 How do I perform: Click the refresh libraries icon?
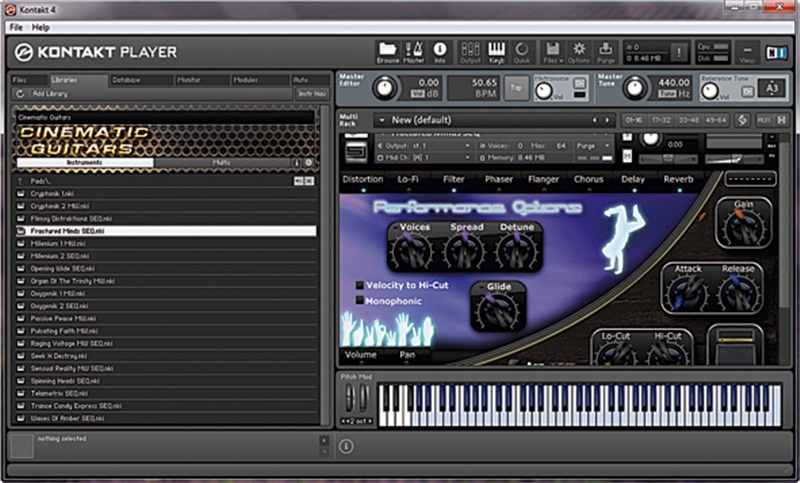pyautogui.click(x=20, y=94)
